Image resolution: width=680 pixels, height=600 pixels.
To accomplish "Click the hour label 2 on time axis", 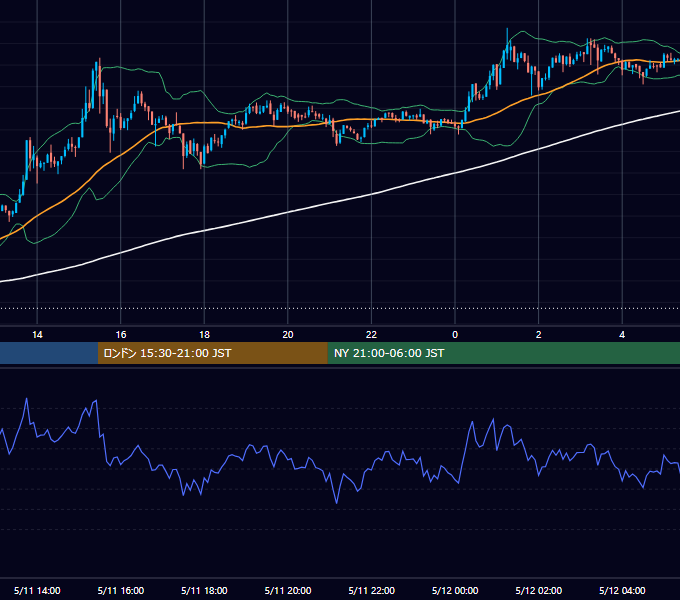I will [539, 335].
